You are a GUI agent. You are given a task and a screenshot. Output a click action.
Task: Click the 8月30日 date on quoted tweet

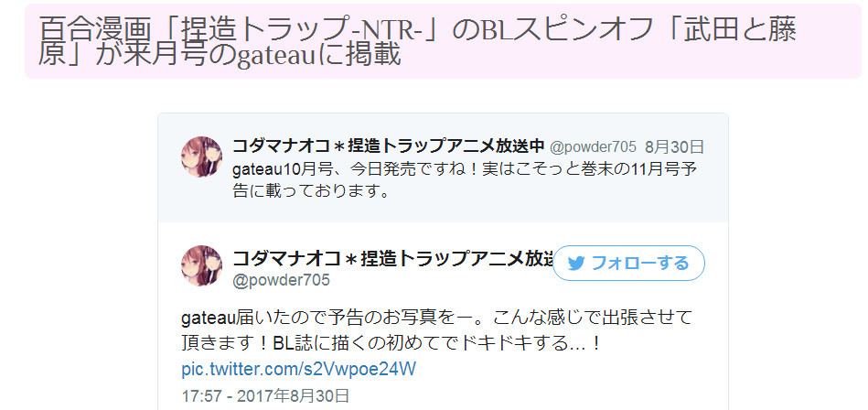pyautogui.click(x=674, y=146)
